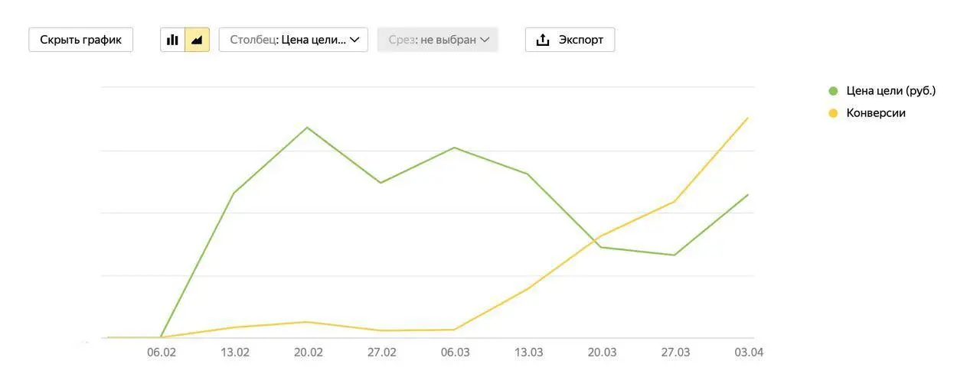Screen dimensions: 980x387
Task: Click the export upload arrow icon
Action: [543, 40]
